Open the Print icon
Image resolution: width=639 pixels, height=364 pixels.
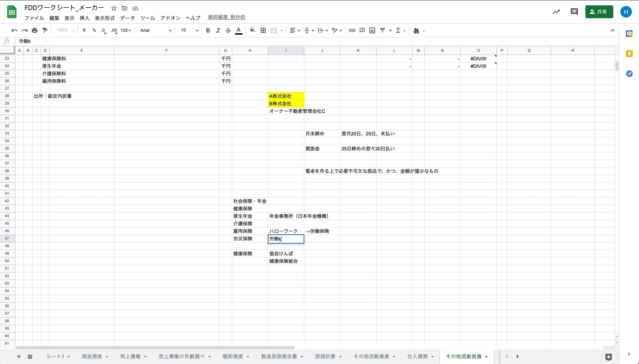coord(35,30)
